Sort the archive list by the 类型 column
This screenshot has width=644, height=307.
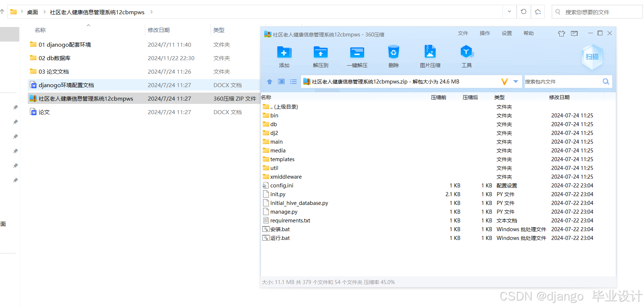tap(500, 97)
